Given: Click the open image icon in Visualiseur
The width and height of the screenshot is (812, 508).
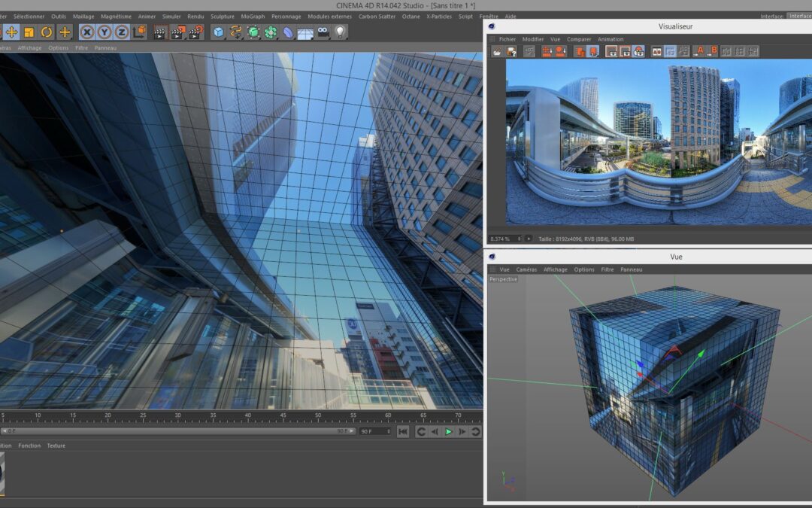Looking at the screenshot, I should (497, 51).
